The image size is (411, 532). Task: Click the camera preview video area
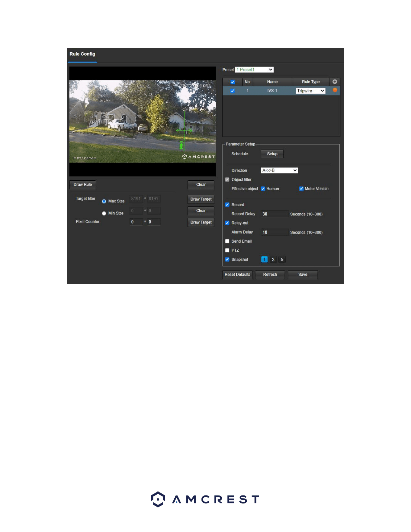point(143,121)
